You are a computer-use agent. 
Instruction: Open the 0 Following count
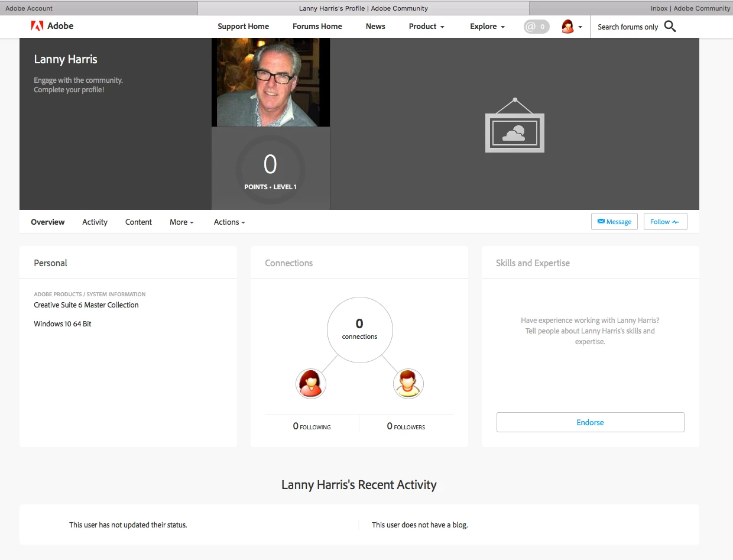pos(312,426)
